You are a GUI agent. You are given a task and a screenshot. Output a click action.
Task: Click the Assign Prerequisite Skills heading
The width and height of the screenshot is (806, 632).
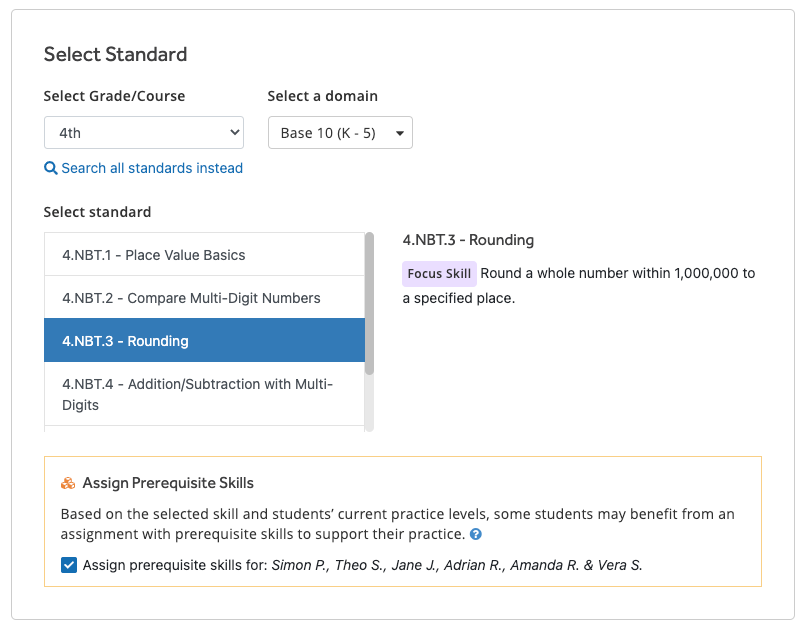point(168,484)
